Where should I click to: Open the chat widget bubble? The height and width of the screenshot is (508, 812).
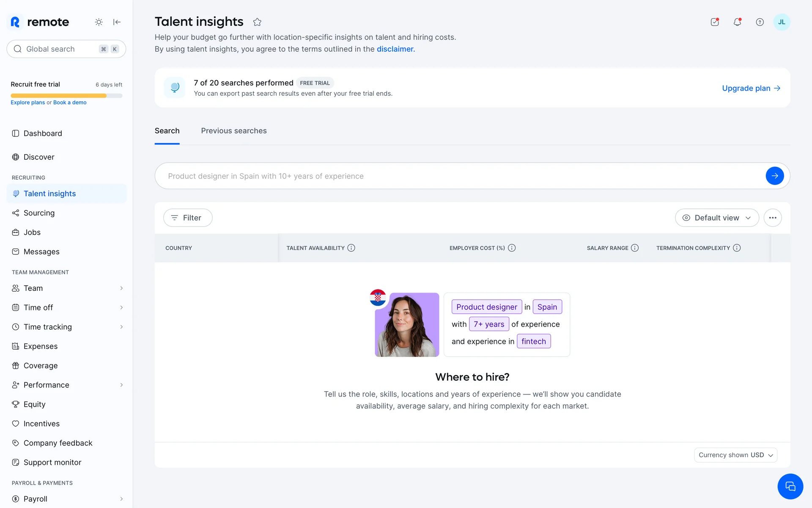tap(790, 486)
